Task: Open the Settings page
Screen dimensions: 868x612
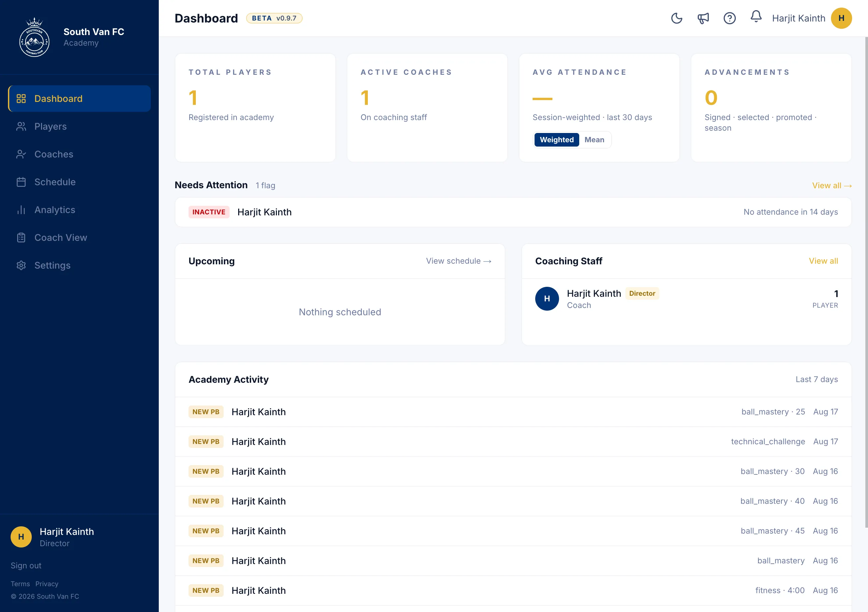Action: [79, 265]
